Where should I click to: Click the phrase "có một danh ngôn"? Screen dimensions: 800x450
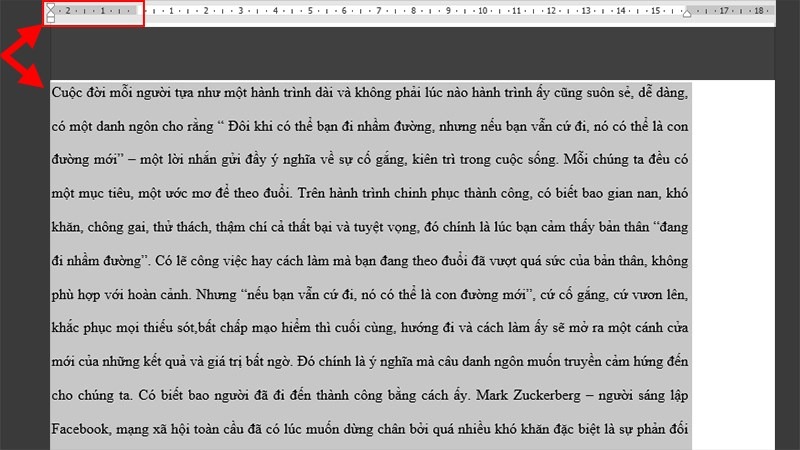point(105,127)
